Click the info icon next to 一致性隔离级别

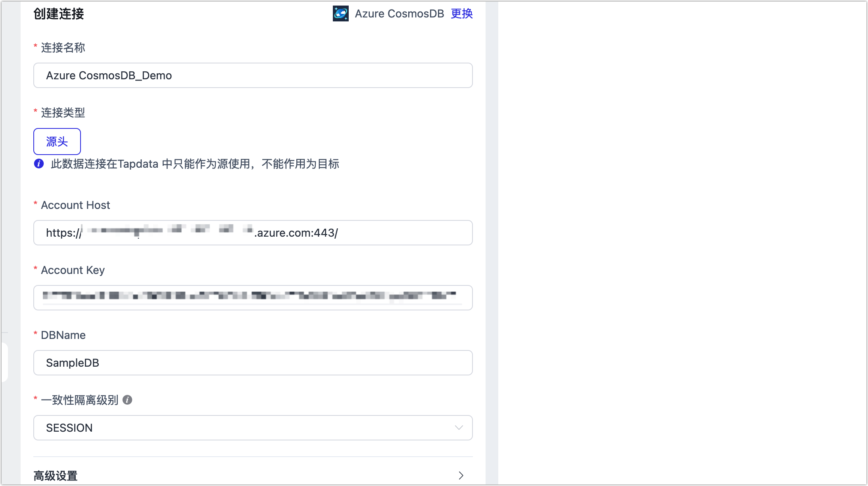click(127, 400)
